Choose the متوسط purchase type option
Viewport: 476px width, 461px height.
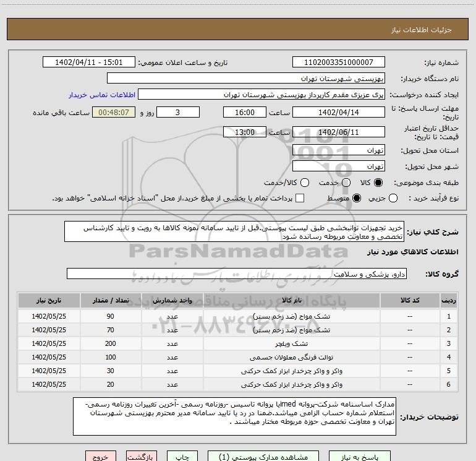click(x=357, y=198)
